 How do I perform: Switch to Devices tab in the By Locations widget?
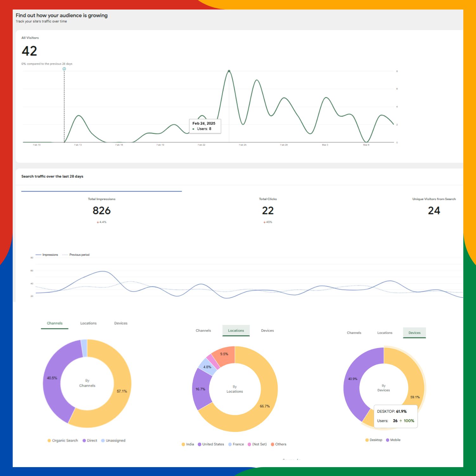click(267, 331)
